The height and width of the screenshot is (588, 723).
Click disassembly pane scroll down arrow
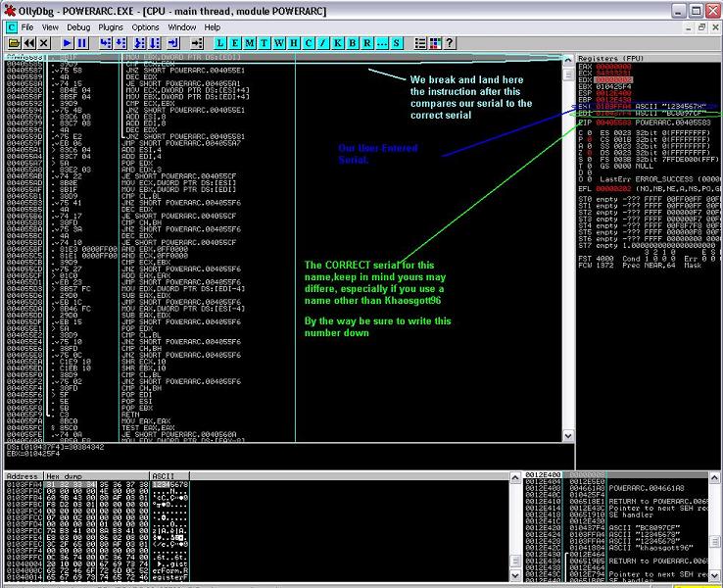(x=568, y=435)
